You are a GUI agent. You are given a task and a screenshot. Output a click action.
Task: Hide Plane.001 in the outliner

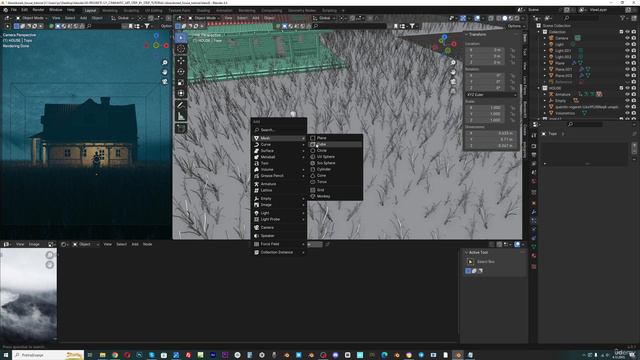pyautogui.click(x=627, y=69)
